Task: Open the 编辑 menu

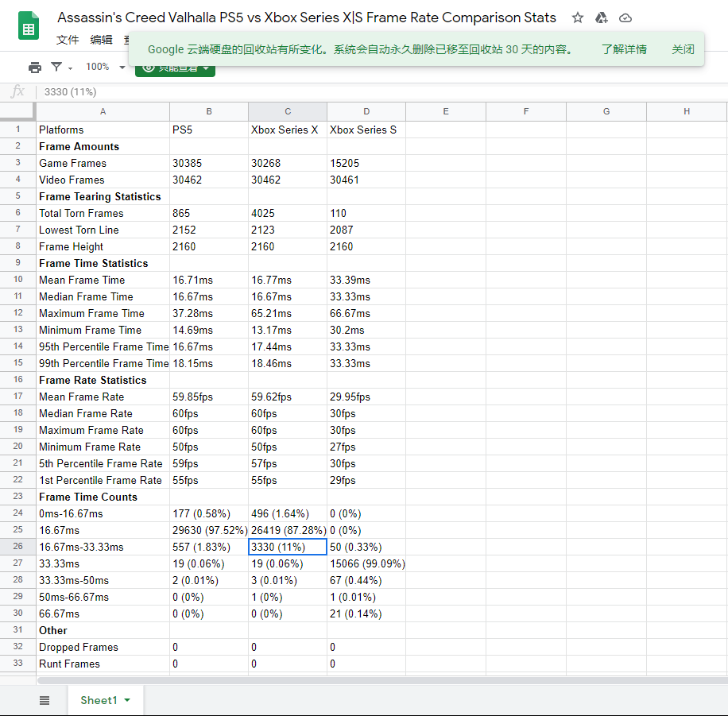Action: [x=101, y=40]
